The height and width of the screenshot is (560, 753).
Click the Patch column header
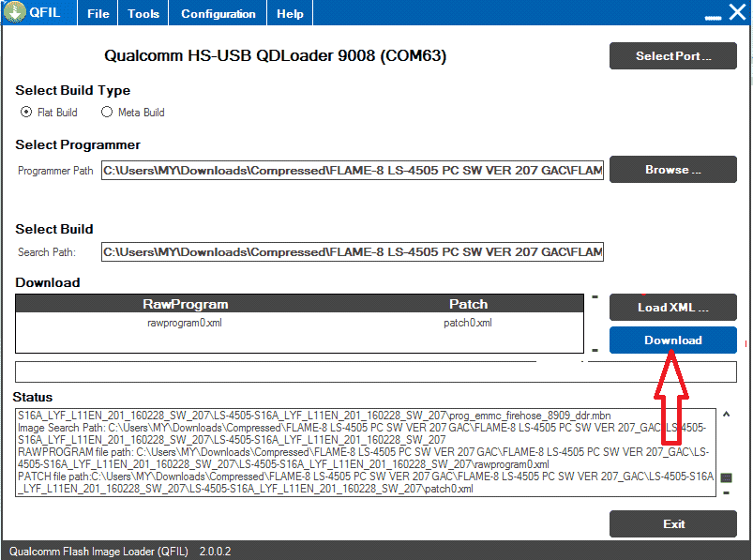[x=468, y=304]
